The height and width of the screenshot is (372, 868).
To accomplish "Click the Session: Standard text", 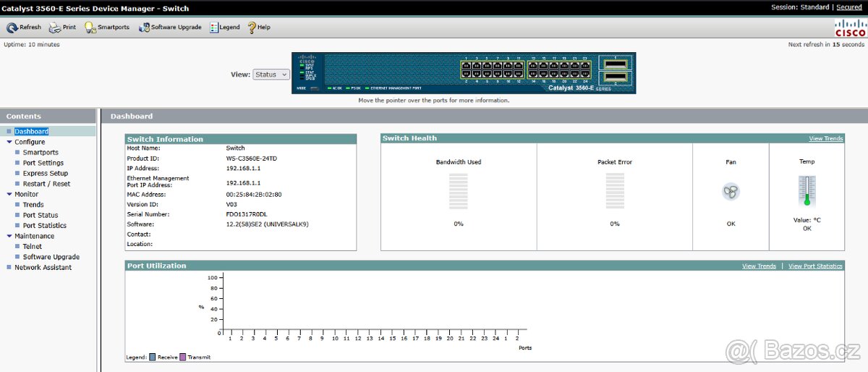I will tap(801, 7).
